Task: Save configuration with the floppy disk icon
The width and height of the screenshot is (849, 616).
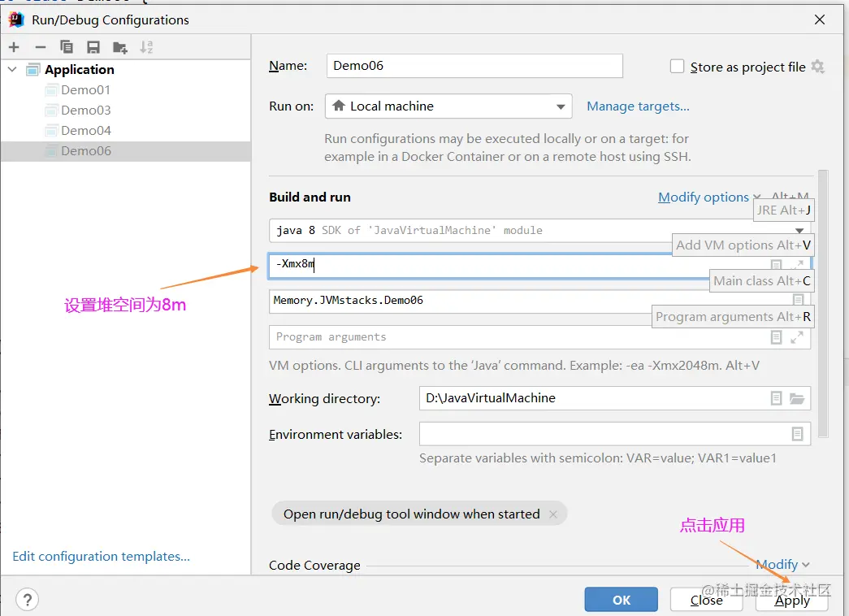Action: (x=93, y=48)
